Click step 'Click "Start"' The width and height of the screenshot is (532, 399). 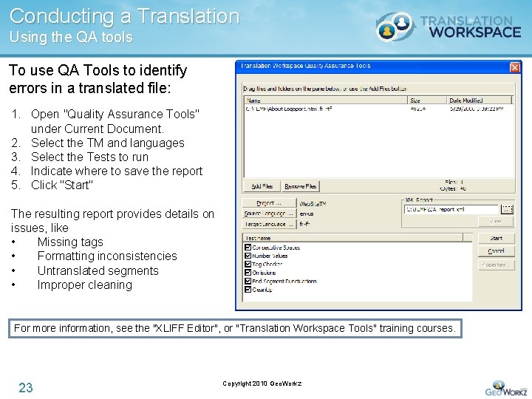click(x=62, y=185)
